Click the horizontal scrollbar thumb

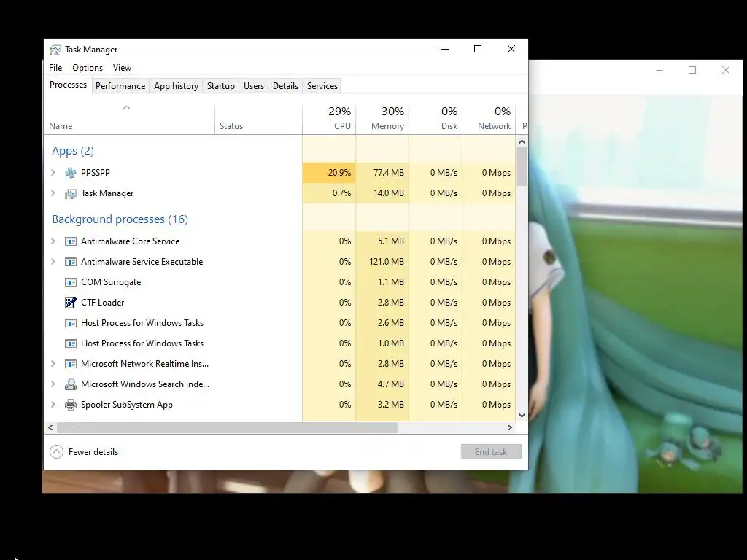(x=227, y=427)
